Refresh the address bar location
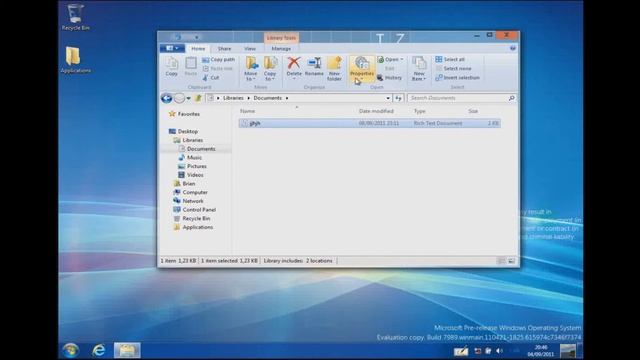 (398, 98)
